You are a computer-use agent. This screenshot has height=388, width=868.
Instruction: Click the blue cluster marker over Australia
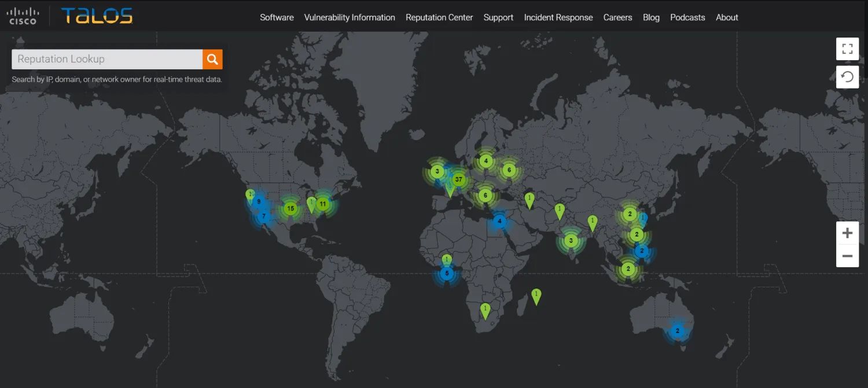(677, 331)
